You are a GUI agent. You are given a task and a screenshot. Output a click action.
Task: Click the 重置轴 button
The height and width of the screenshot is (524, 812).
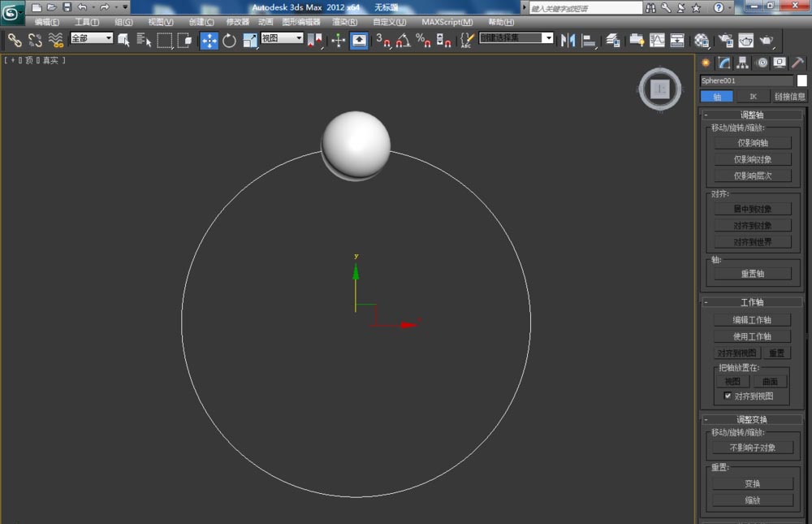[x=752, y=274]
